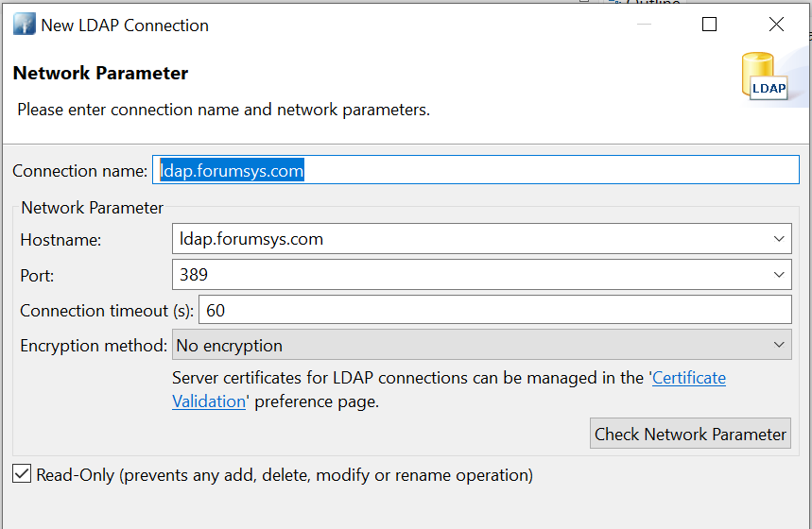
Task: Open the Certificate Validation preference link
Action: tap(689, 379)
